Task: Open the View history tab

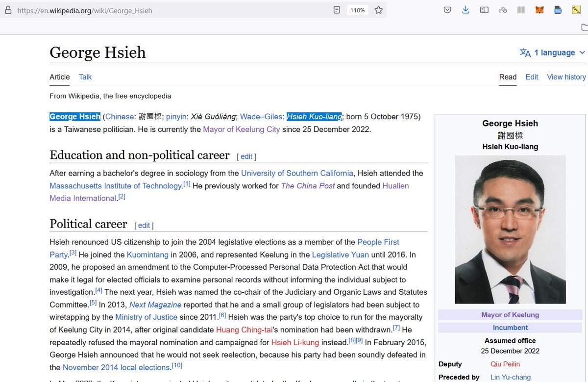Action: [x=566, y=77]
